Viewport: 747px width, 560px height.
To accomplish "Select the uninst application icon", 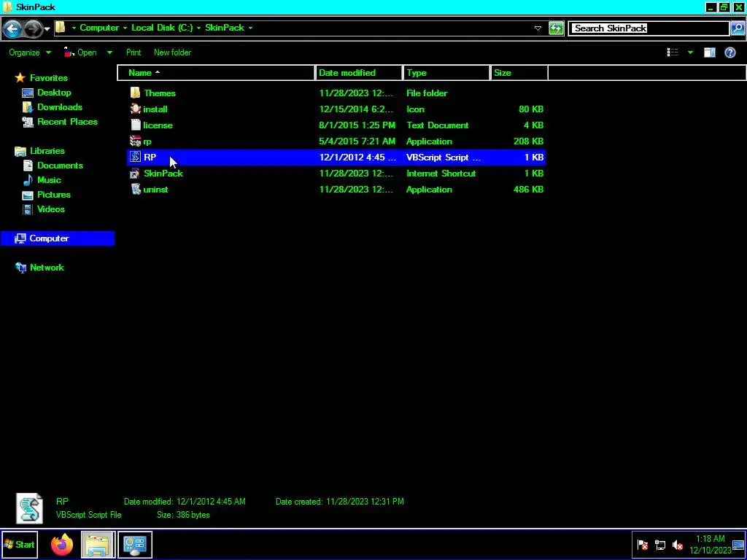I will coord(135,189).
